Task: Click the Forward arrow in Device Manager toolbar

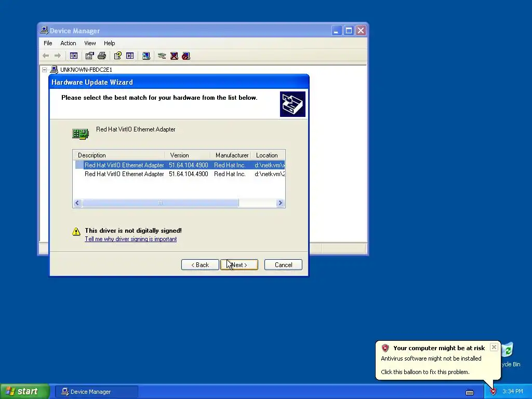Action: 58,56
